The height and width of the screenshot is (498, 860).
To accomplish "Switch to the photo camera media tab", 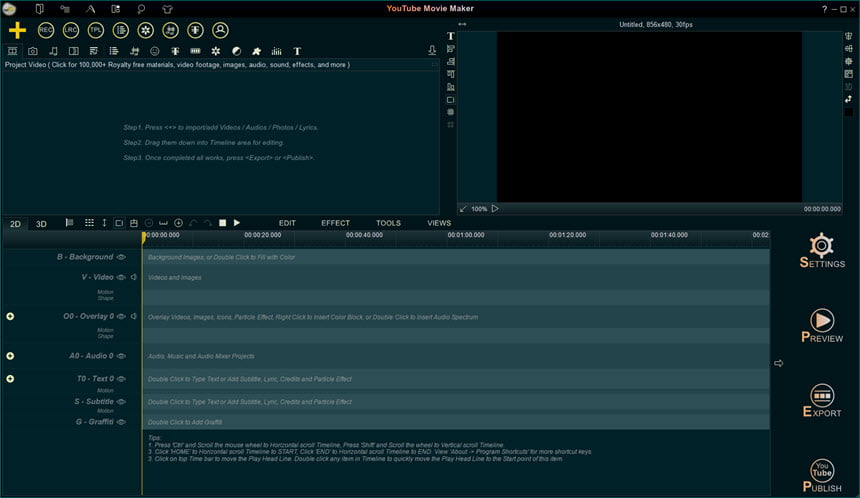I will [33, 51].
